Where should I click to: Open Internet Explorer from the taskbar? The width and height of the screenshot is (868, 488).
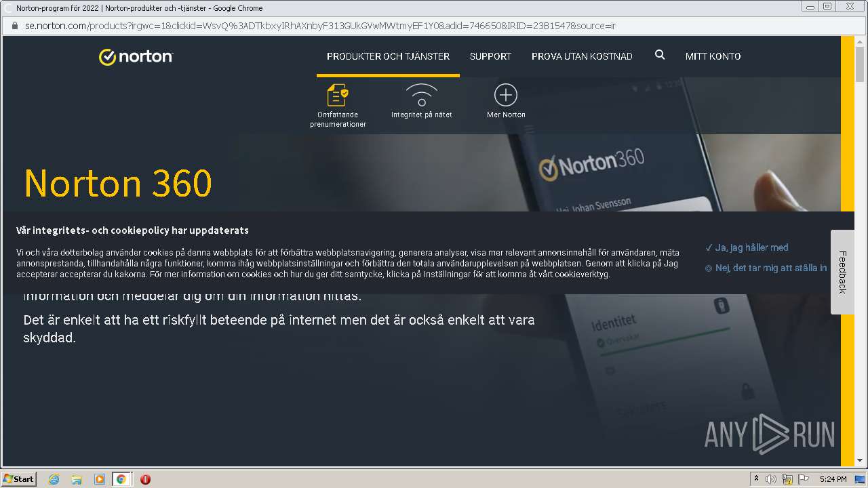tap(54, 479)
